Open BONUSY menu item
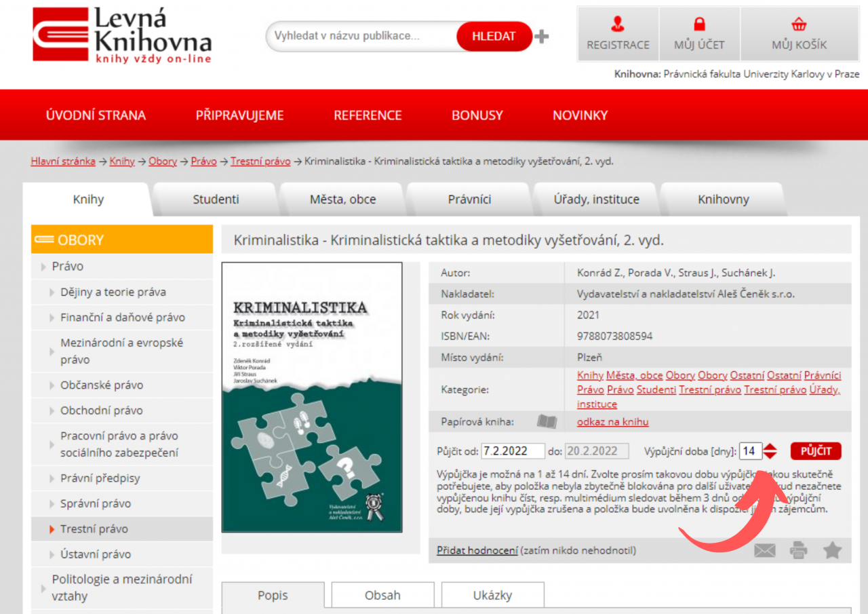The height and width of the screenshot is (614, 868). coord(477,115)
